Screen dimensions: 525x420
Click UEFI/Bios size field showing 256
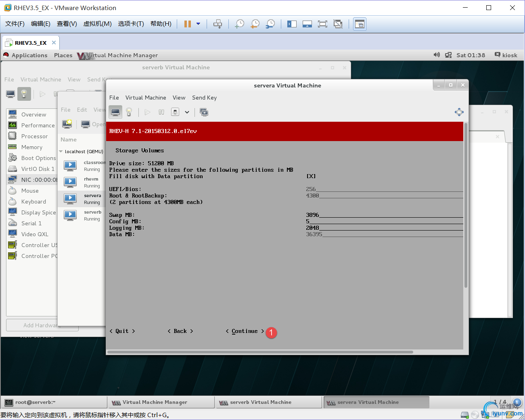coord(384,189)
